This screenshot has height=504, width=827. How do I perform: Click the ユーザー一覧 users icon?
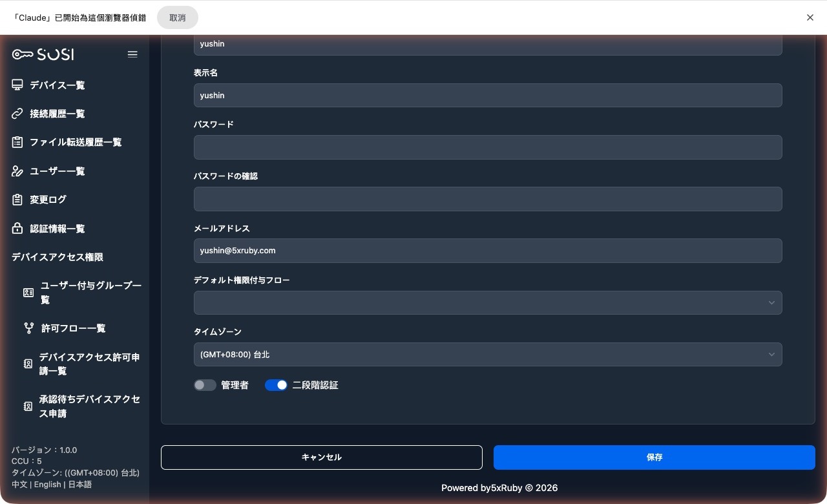(17, 171)
